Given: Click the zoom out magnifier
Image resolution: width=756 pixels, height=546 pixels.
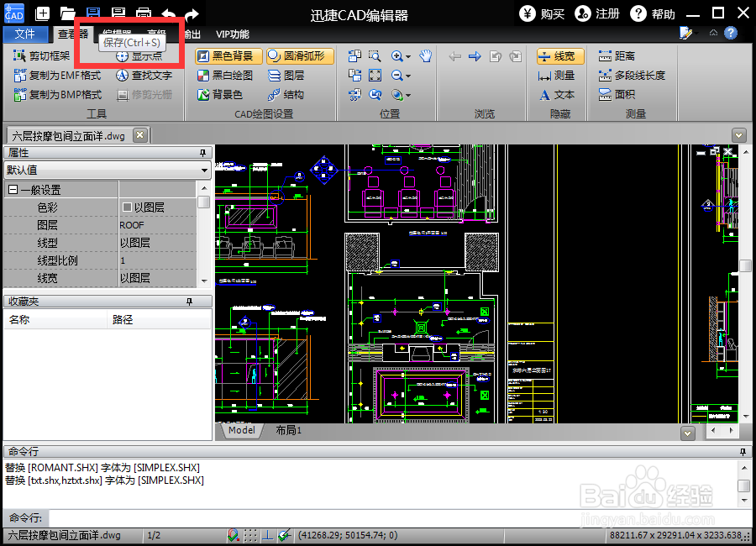Looking at the screenshot, I should tap(396, 76).
